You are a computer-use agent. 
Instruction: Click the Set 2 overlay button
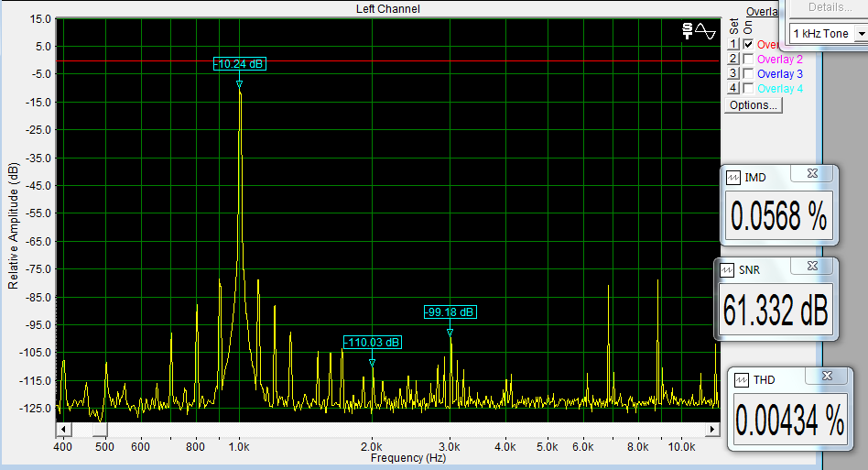point(733,59)
